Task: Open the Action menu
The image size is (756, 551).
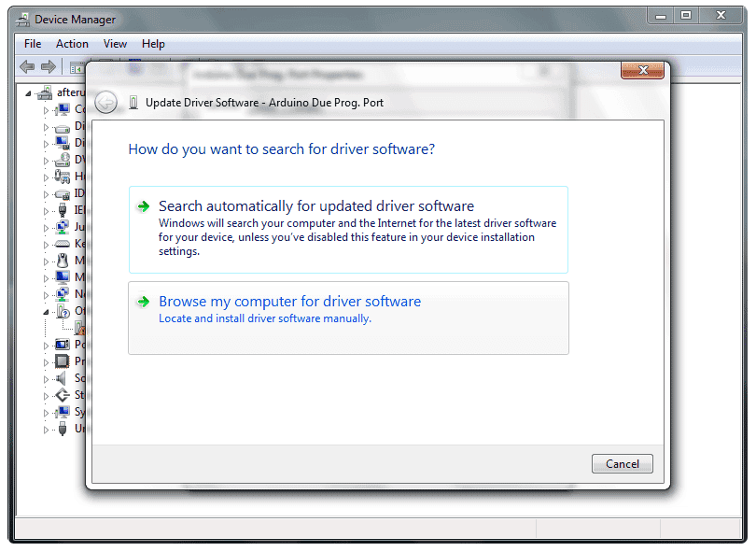Action: coord(72,44)
